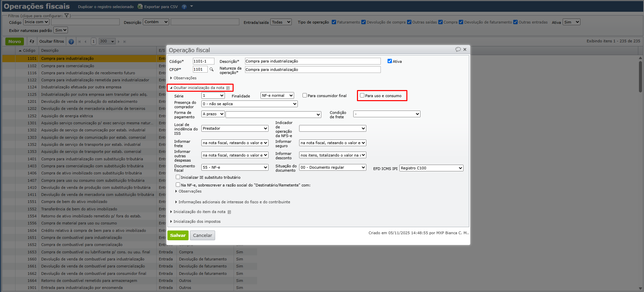Click the filter funnel configuration icon
The height and width of the screenshot is (292, 644).
point(67,15)
